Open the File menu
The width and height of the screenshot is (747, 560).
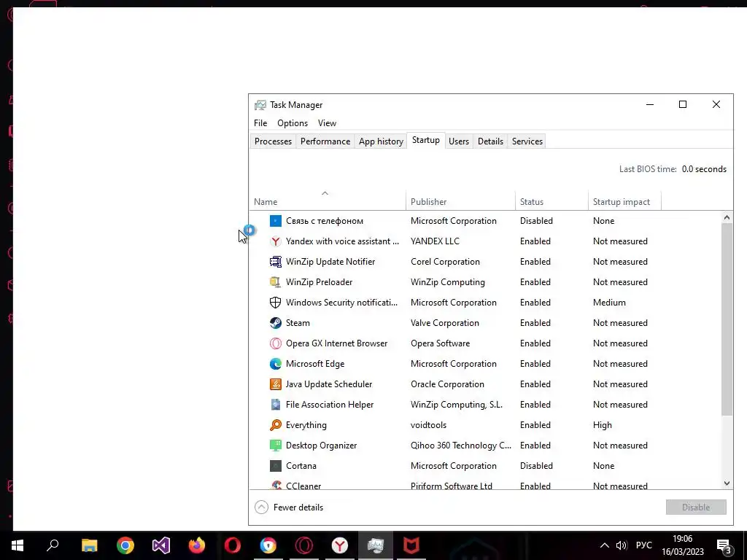coord(260,123)
